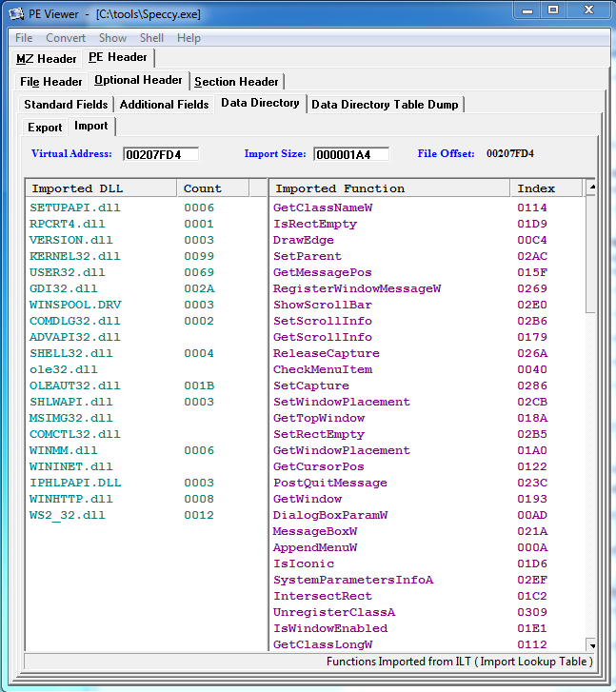Select the Import tab
Viewport: 616px width, 692px height.
91,127
